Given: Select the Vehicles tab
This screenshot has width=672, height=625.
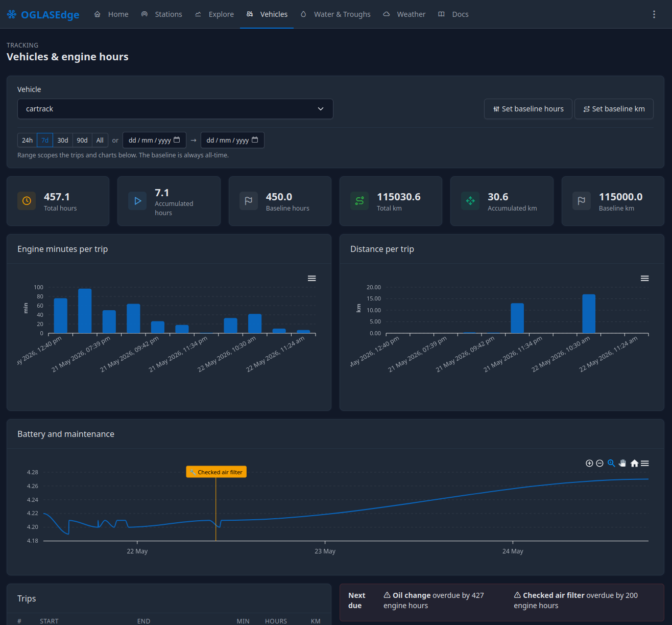Looking at the screenshot, I should (267, 14).
